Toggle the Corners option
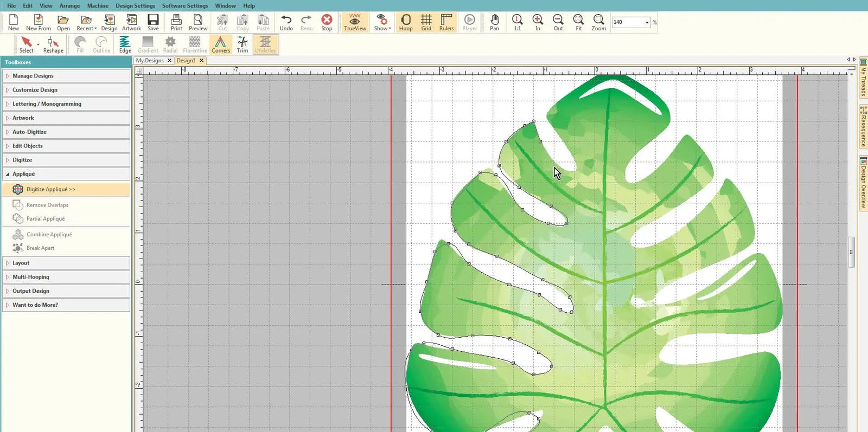The height and width of the screenshot is (432, 868). click(x=221, y=44)
